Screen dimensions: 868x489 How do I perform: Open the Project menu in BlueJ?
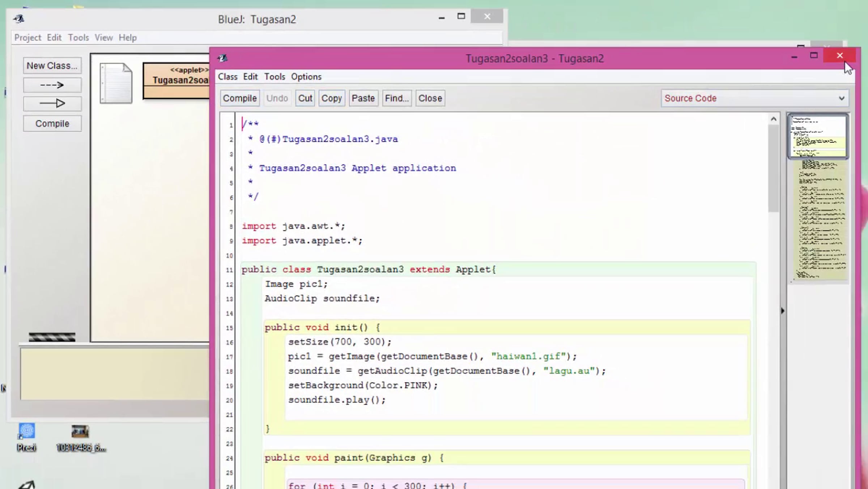[27, 38]
